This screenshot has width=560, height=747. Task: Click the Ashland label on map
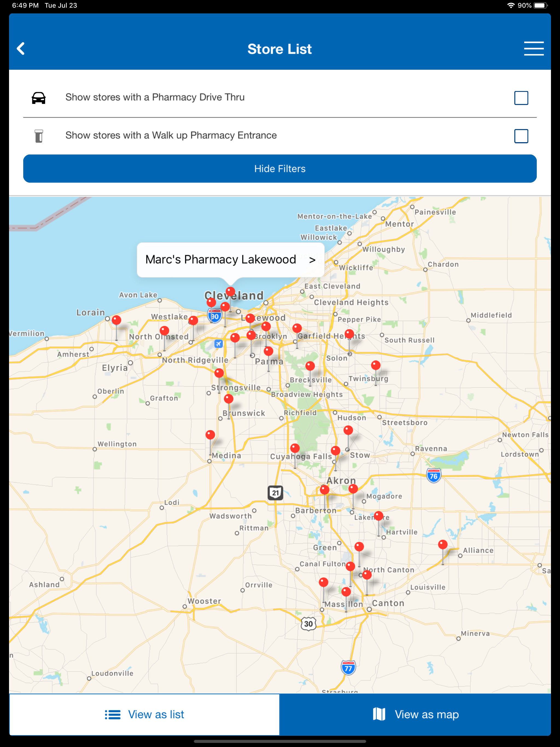pos(44,585)
